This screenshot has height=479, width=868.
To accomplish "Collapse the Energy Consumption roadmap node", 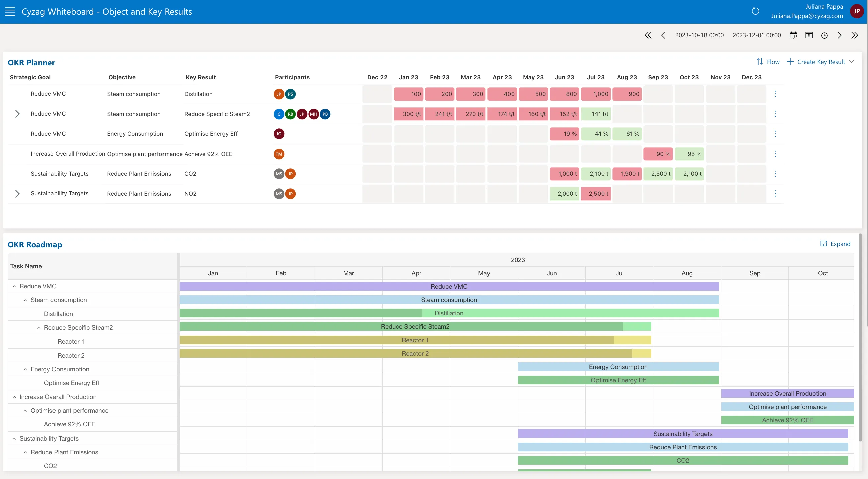I will [25, 369].
